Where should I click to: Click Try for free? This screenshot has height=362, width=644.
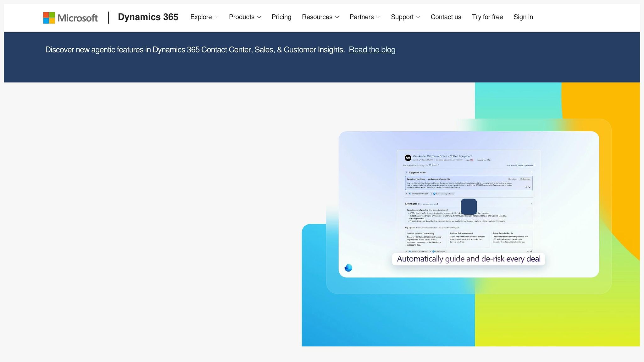tap(487, 17)
